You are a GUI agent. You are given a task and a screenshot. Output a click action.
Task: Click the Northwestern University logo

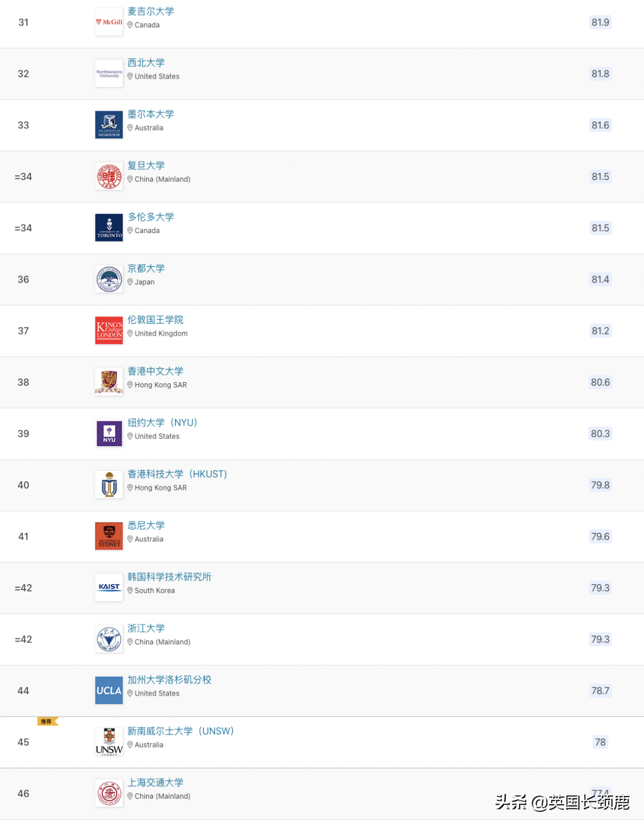tap(109, 74)
